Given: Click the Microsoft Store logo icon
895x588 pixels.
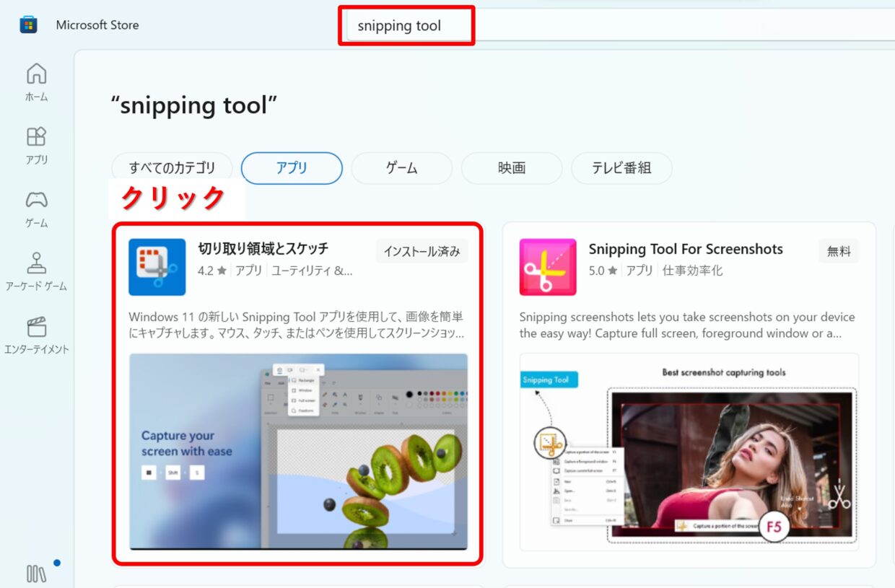Looking at the screenshot, I should pyautogui.click(x=28, y=25).
